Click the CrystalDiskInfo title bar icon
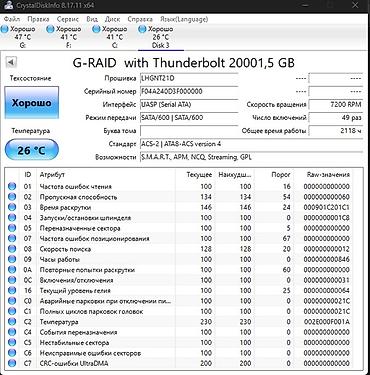Viewport: 370px width, 375px height. coord(8,5)
